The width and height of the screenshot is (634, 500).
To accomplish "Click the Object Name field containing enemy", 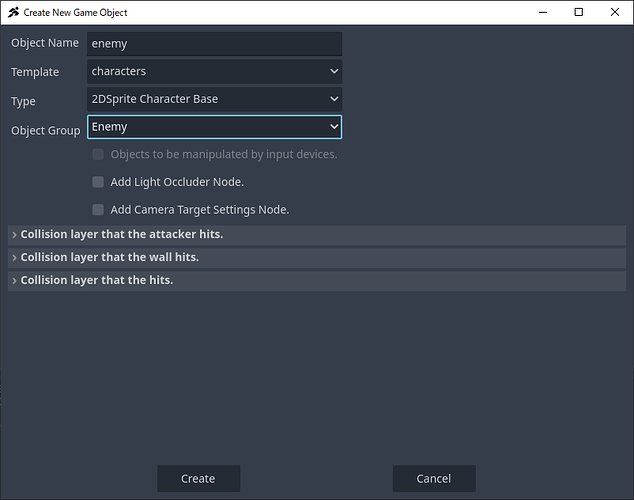I will (x=214, y=44).
